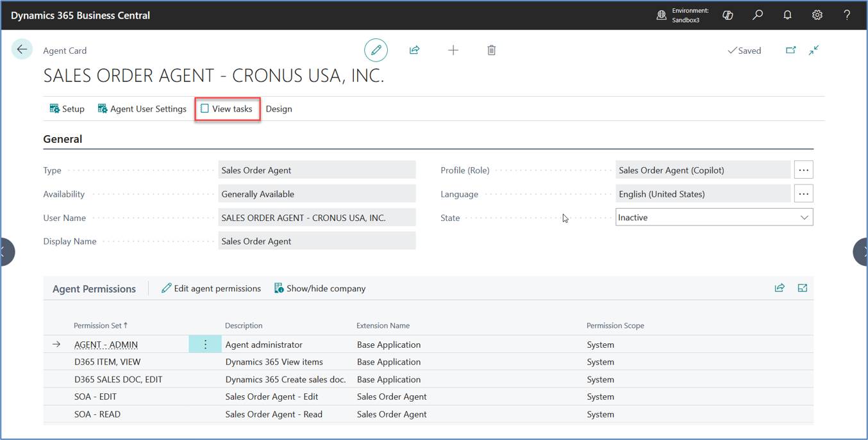868x440 pixels.
Task: Expand Agent Permissions part to full view
Action: pos(803,288)
